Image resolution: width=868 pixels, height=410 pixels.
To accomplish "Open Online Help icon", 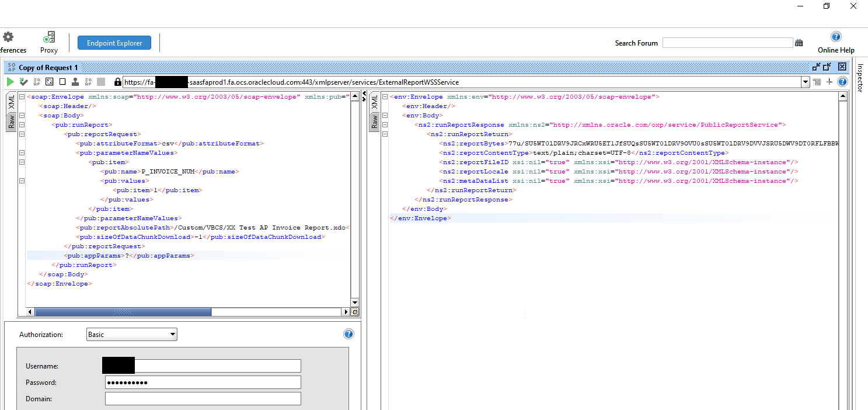I will point(836,37).
